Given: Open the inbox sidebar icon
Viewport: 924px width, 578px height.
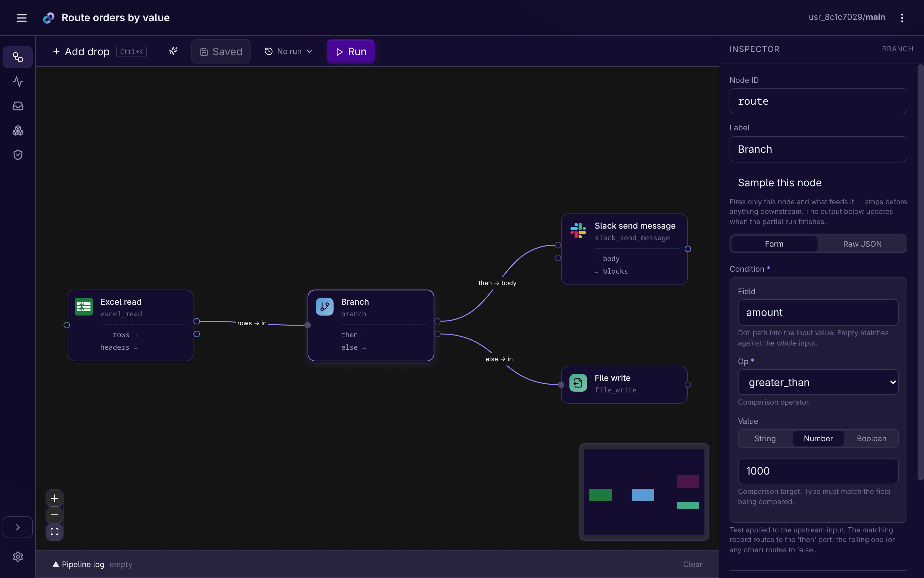Looking at the screenshot, I should point(18,106).
